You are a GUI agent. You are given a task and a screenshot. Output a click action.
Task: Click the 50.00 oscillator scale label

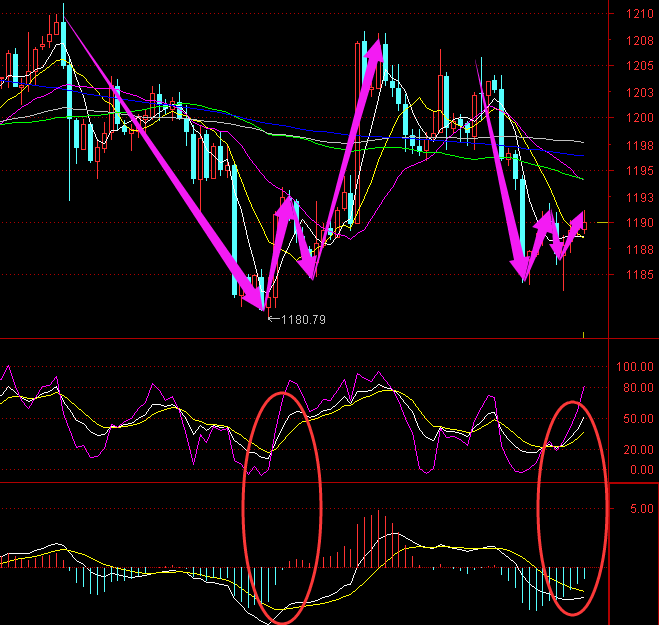point(638,419)
